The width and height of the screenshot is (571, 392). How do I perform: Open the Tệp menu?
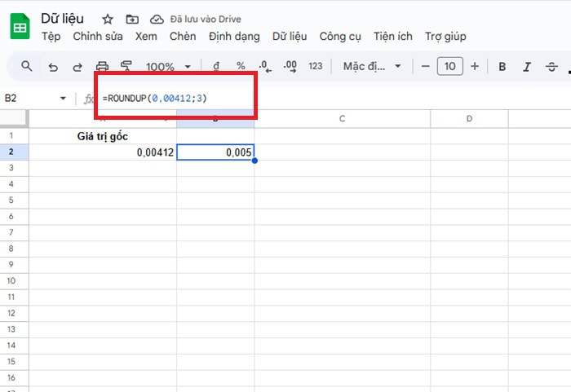click(x=51, y=37)
